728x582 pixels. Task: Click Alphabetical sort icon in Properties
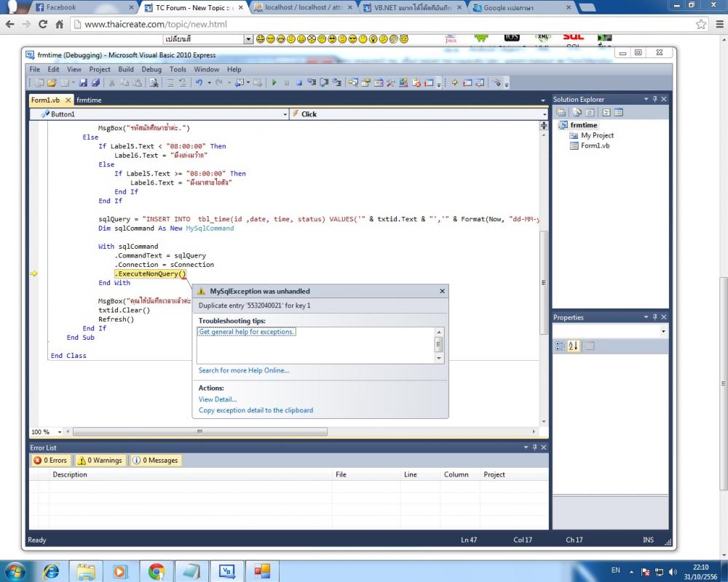click(573, 346)
